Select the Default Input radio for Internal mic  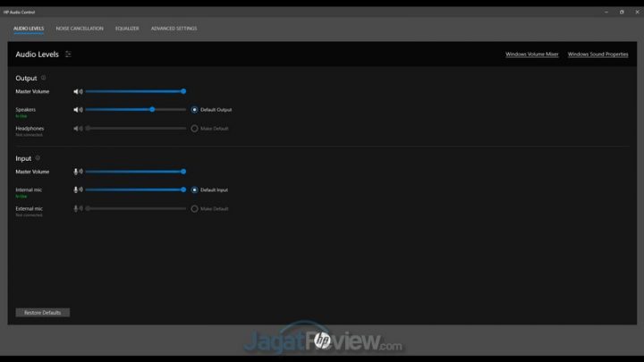(194, 190)
